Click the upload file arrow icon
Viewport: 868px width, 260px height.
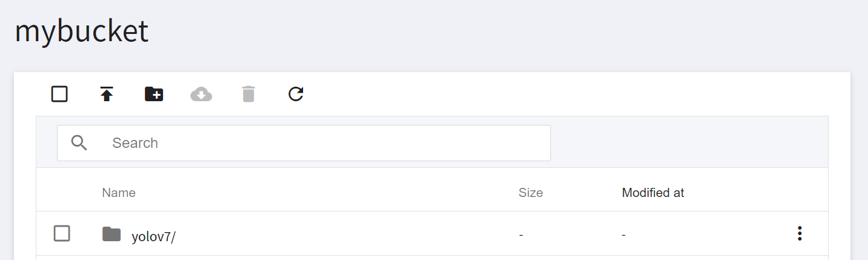107,94
